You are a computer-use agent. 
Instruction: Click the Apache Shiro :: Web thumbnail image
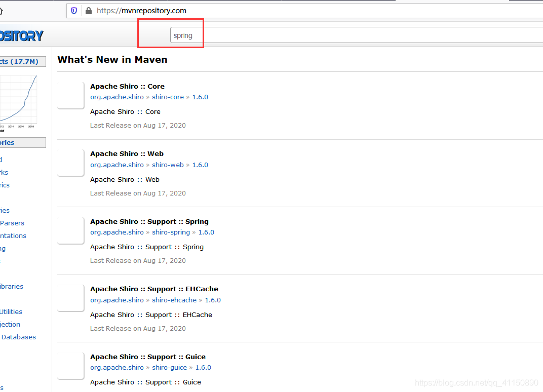tap(71, 163)
